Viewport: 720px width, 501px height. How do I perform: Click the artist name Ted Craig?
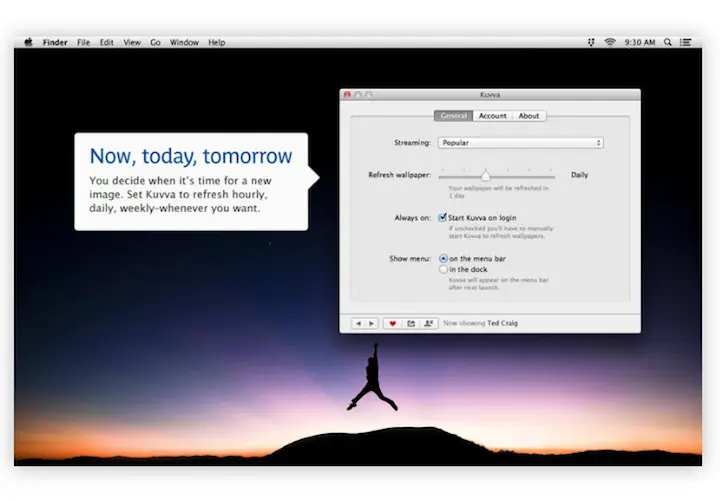coord(502,323)
